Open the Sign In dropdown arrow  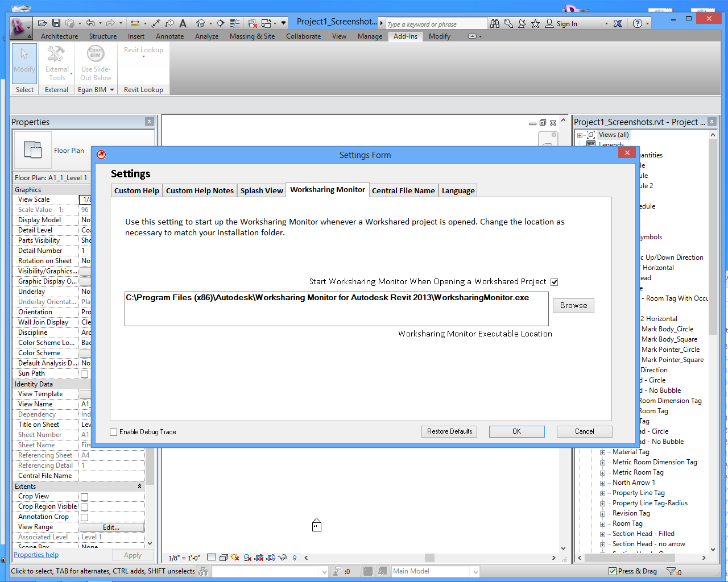click(606, 24)
